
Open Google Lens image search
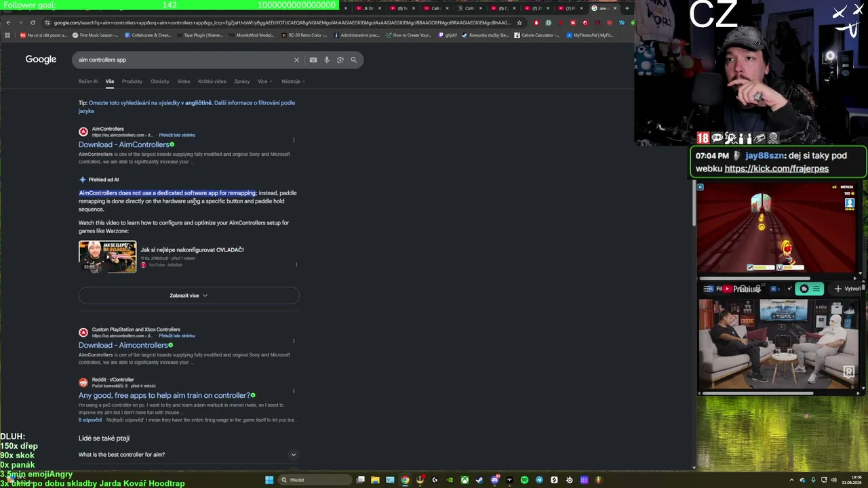340,60
